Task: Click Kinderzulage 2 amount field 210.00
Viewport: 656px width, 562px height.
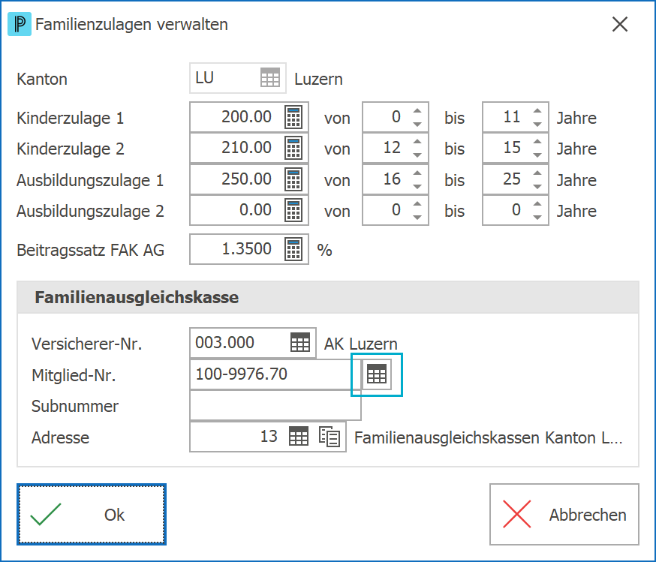Action: pos(249,148)
